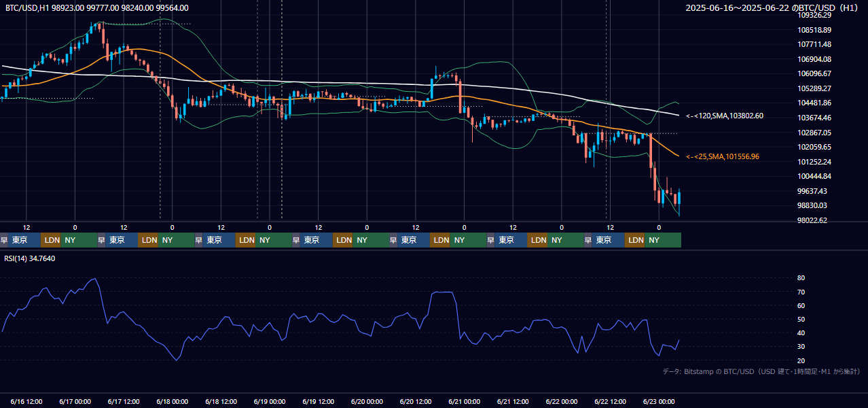Click price axis value 108518.89
The height and width of the screenshot is (408, 868).
(x=815, y=30)
